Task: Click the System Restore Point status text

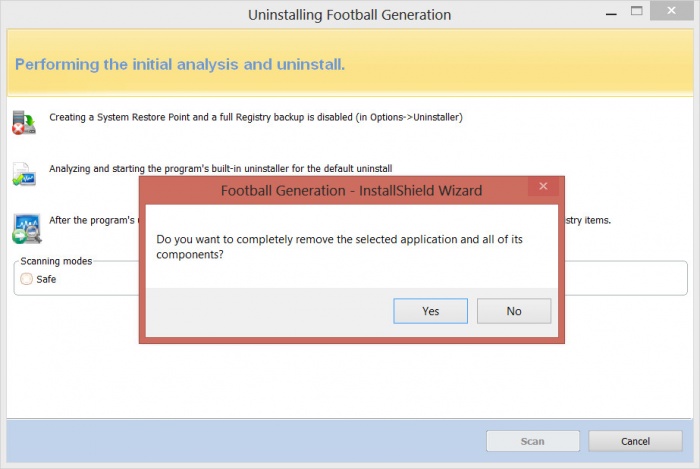Action: [255, 117]
